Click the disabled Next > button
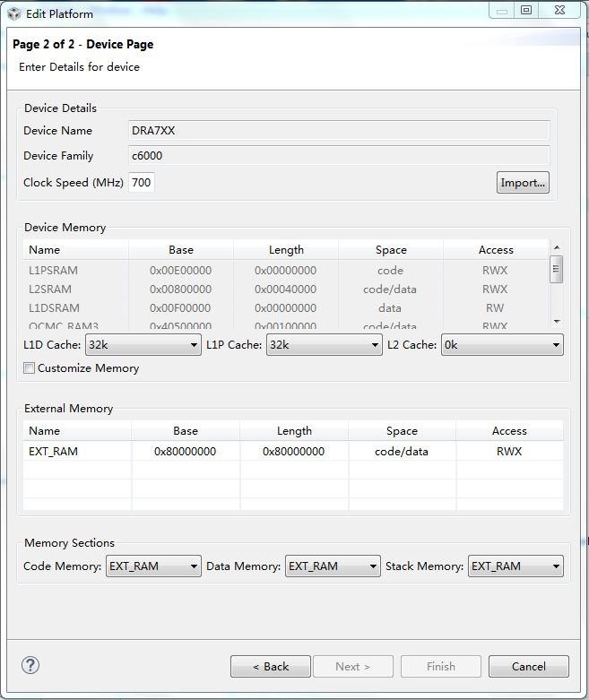 (x=353, y=666)
